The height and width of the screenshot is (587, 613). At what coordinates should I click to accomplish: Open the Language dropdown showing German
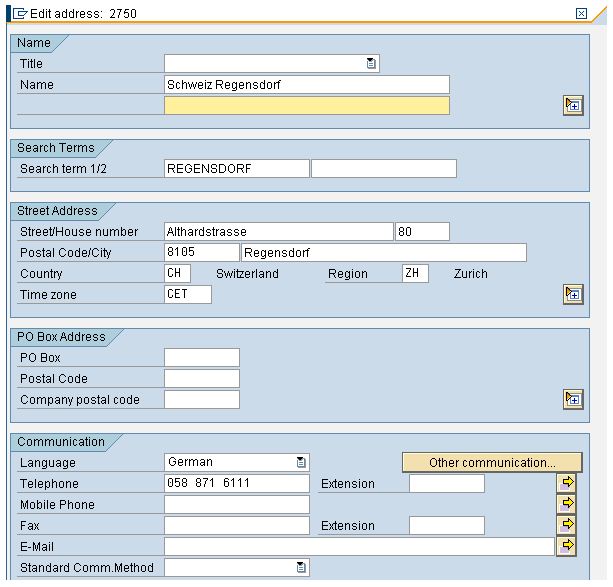point(301,462)
